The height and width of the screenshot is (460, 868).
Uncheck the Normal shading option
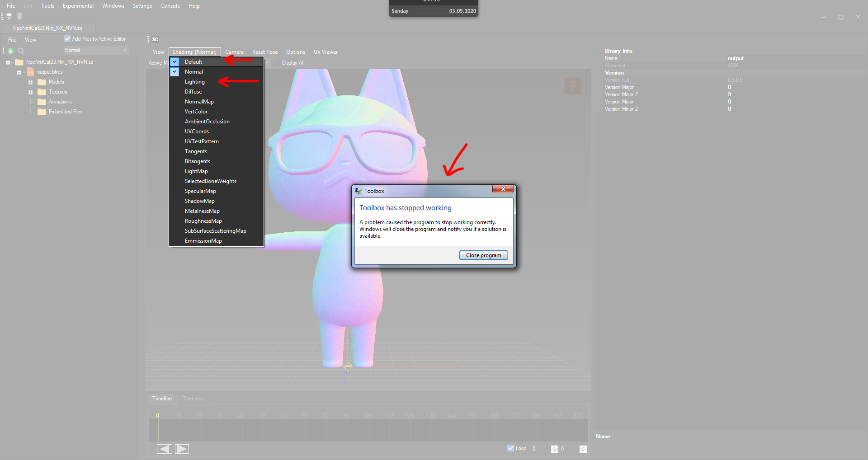pos(175,72)
